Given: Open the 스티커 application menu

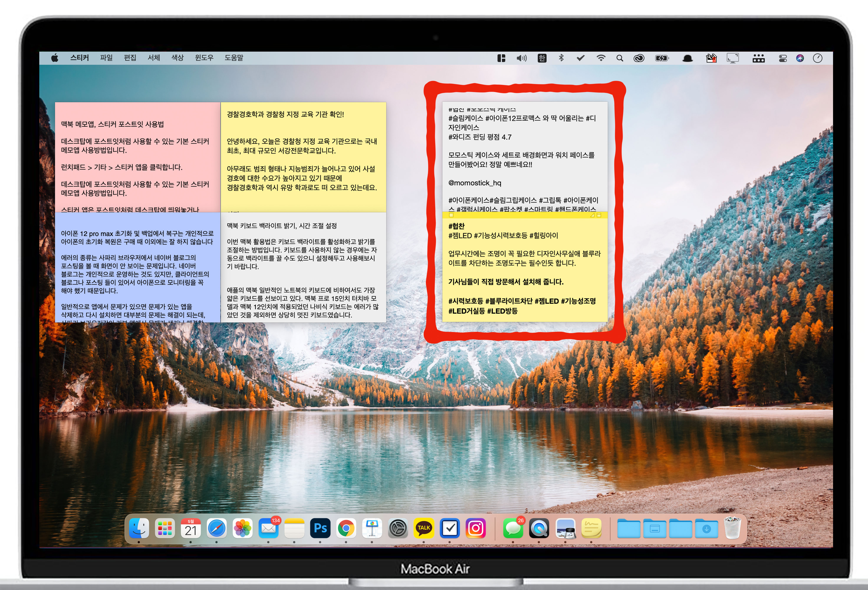Looking at the screenshot, I should (79, 58).
